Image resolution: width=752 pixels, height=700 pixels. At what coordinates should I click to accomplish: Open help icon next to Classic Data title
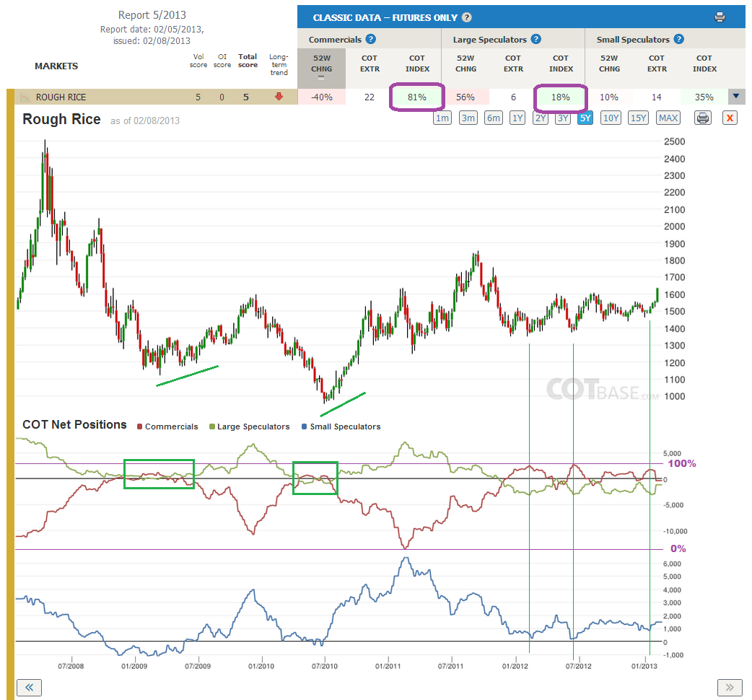[467, 18]
